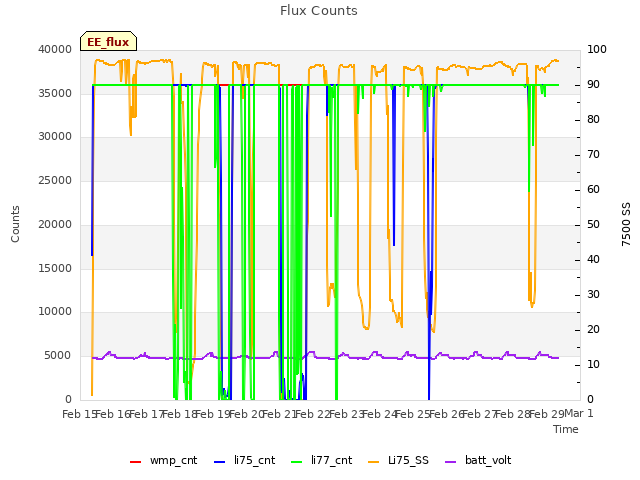Click the orange Li75_SS legend color marker
The height and width of the screenshot is (480, 640).
coord(373,462)
